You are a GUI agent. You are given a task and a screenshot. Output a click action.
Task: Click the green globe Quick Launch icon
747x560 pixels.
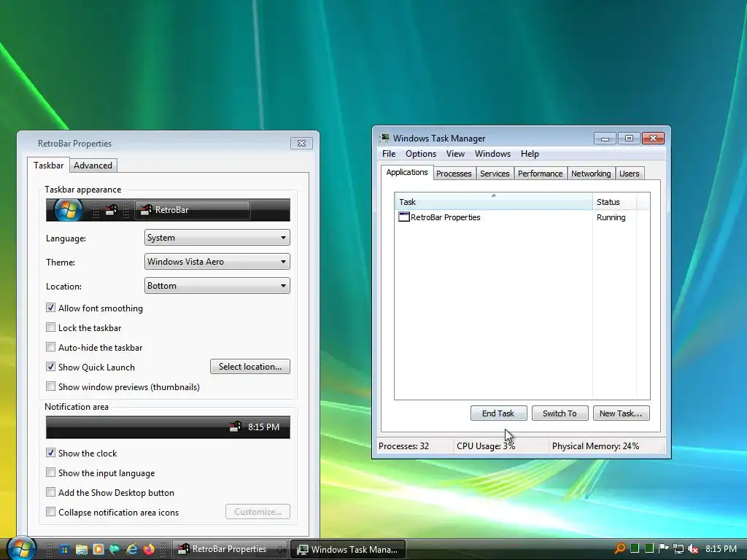(115, 550)
